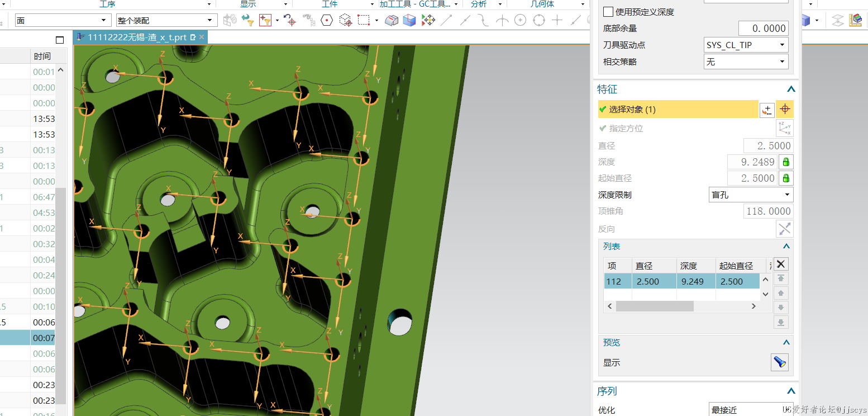Select the dashed rectangle selection tool
868x416 pixels.
364,21
